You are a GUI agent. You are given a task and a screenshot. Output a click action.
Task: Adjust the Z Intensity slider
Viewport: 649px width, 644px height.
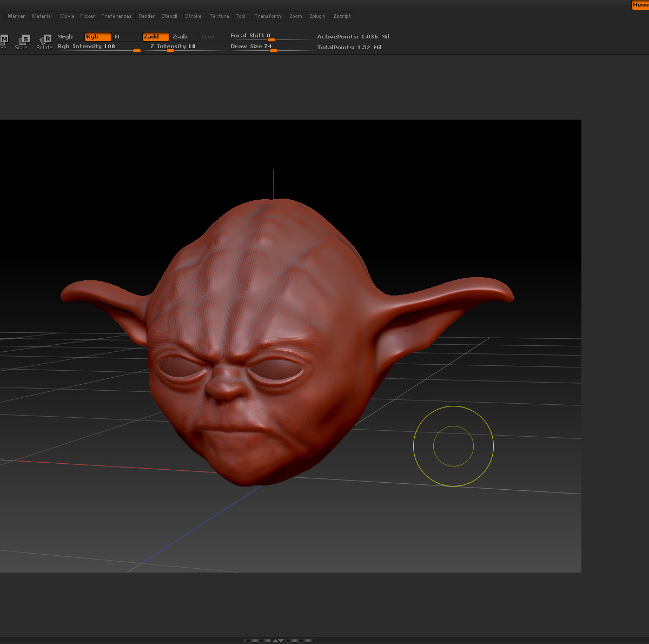click(184, 47)
